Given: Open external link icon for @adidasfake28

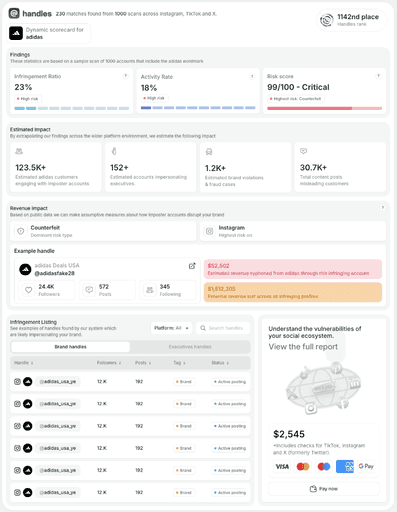Looking at the screenshot, I should [x=192, y=266].
